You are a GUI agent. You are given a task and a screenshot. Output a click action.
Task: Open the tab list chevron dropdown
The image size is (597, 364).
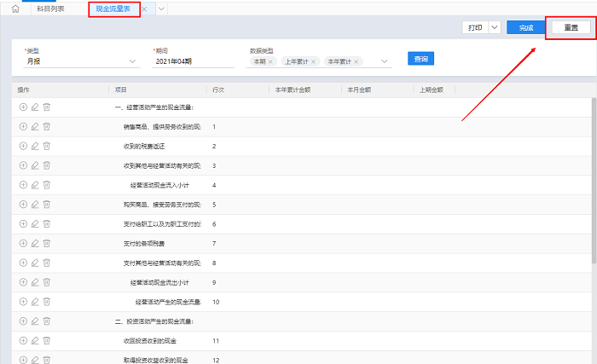162,9
